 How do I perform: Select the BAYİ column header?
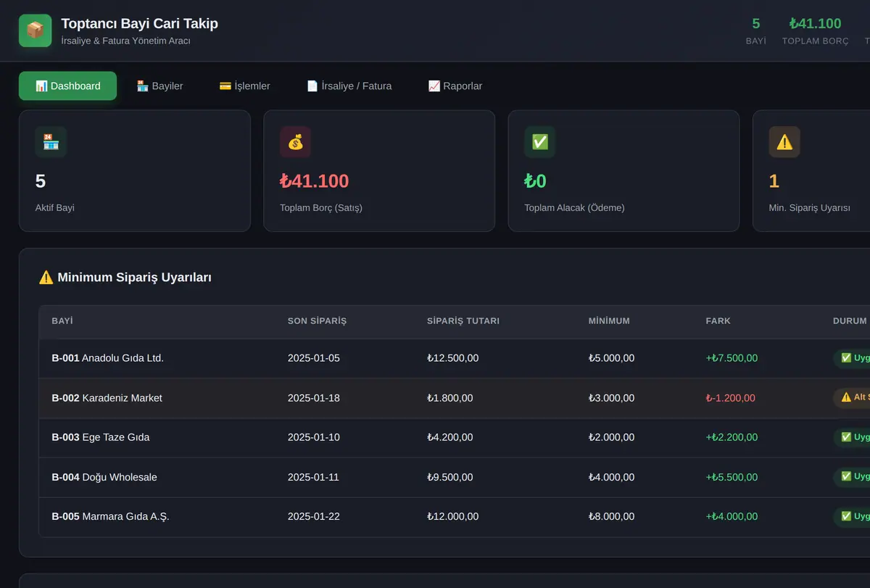click(x=62, y=320)
